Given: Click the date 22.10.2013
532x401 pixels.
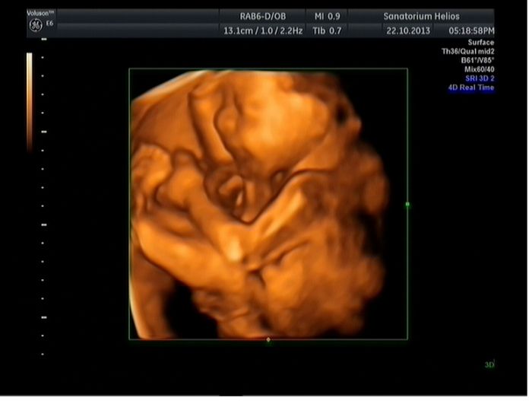Looking at the screenshot, I should [x=408, y=30].
